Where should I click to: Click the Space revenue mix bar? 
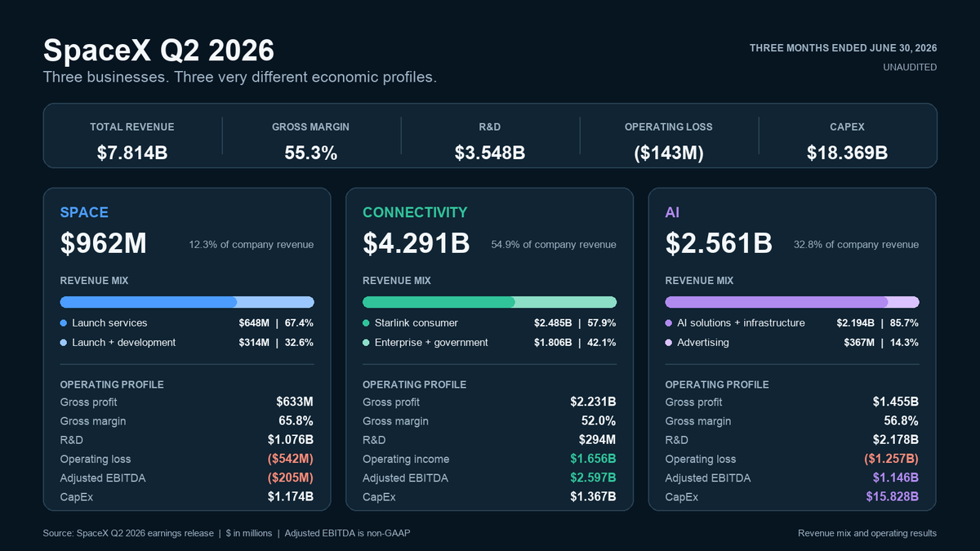(x=187, y=302)
